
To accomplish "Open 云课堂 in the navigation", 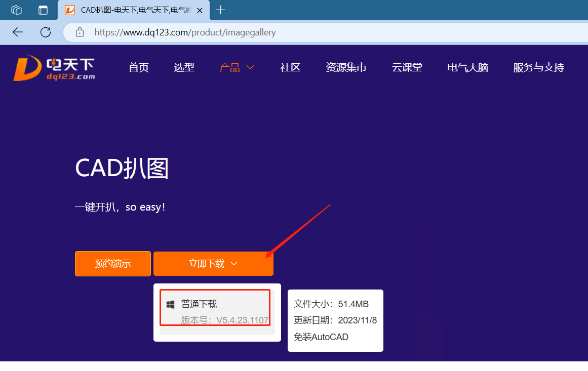I will tap(407, 67).
